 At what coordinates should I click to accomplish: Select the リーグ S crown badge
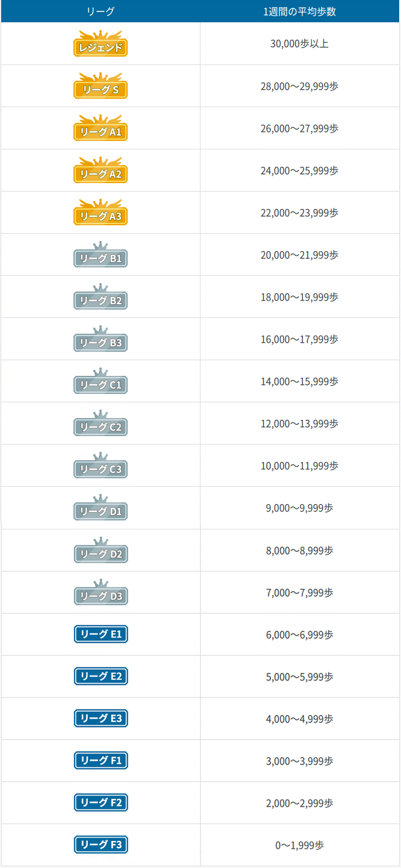point(101,86)
